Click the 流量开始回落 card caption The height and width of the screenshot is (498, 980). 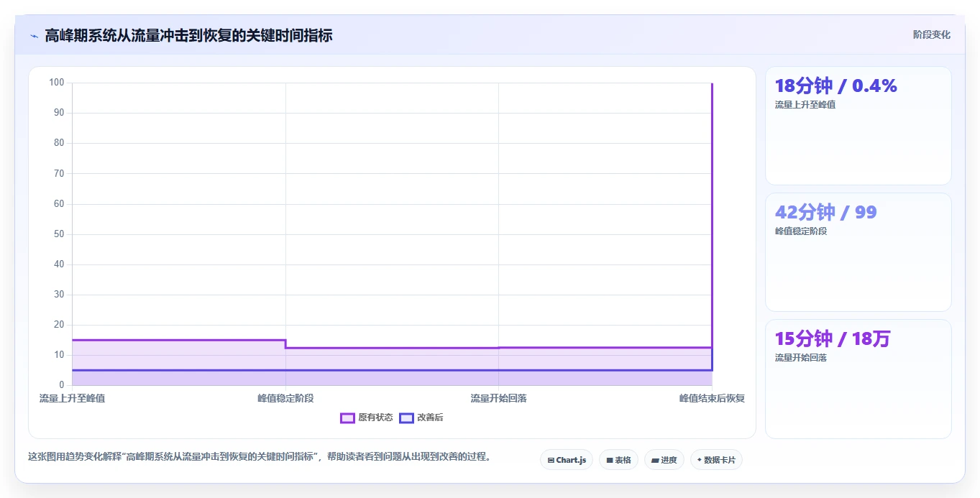point(801,358)
